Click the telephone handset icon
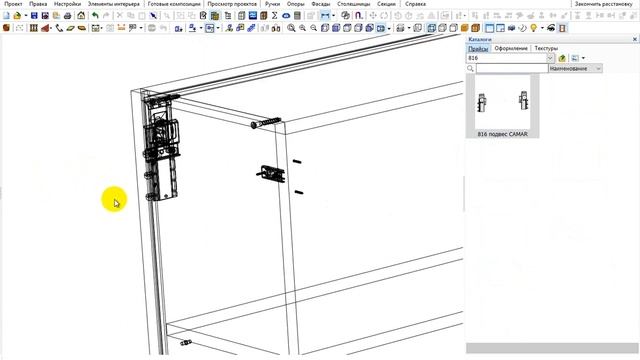640x360 pixels. point(60,28)
